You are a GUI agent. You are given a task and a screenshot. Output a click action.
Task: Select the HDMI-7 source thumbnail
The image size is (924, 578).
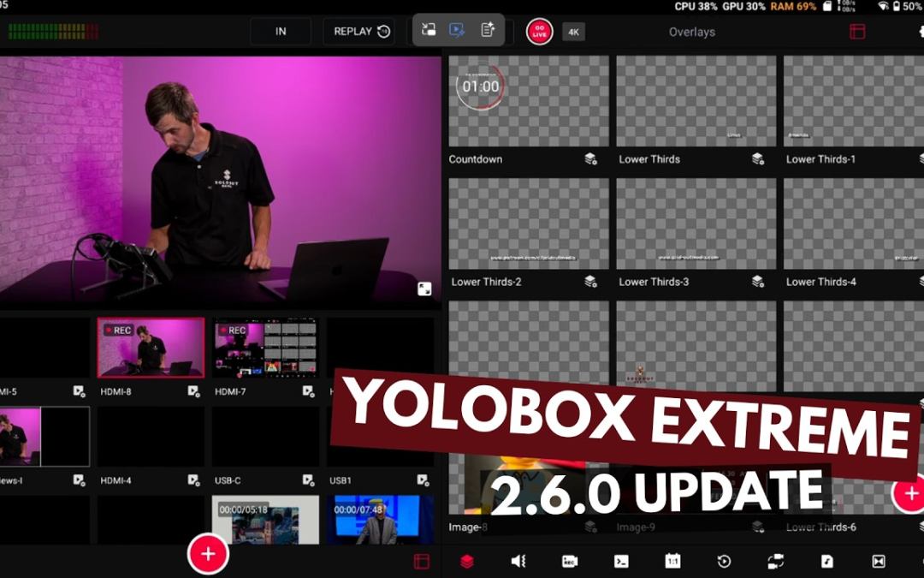tap(265, 348)
